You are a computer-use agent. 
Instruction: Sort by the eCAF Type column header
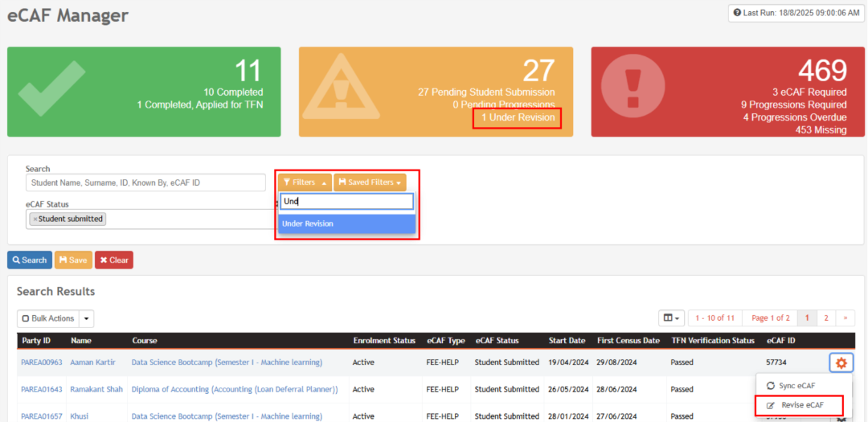446,341
